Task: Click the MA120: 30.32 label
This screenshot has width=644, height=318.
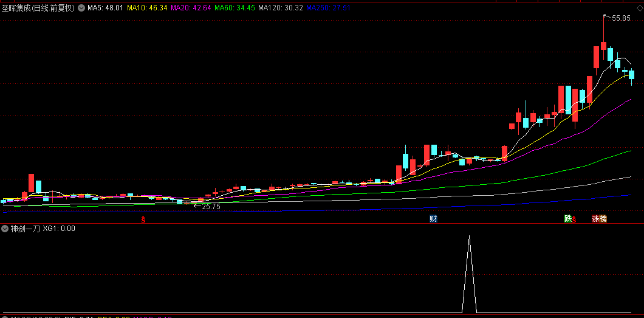Action: coord(281,8)
